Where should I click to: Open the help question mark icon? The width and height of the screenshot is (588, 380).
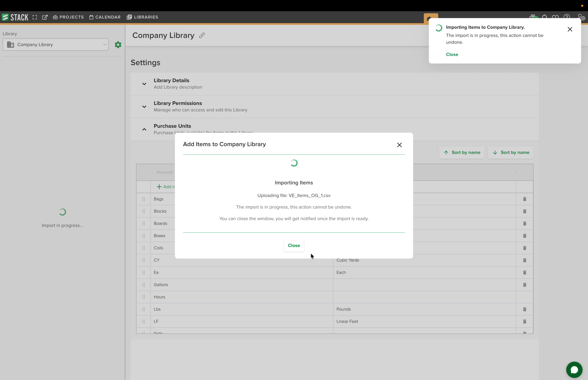tap(567, 17)
